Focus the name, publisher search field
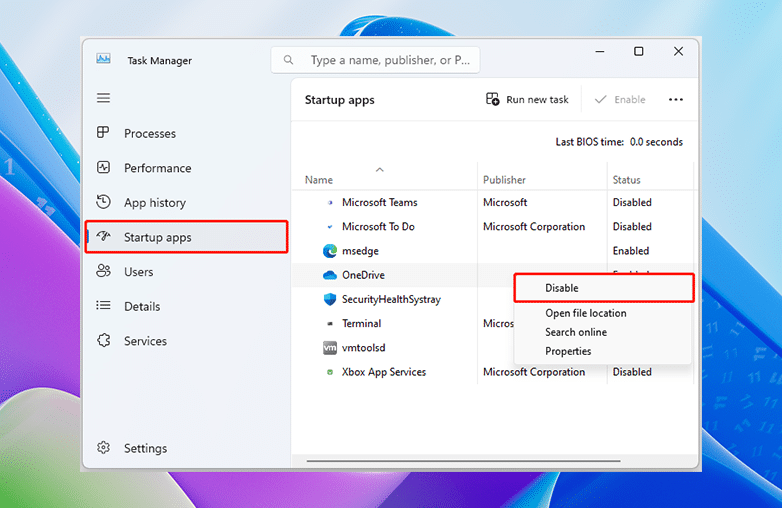Viewport: 782px width, 508px height. tap(376, 60)
